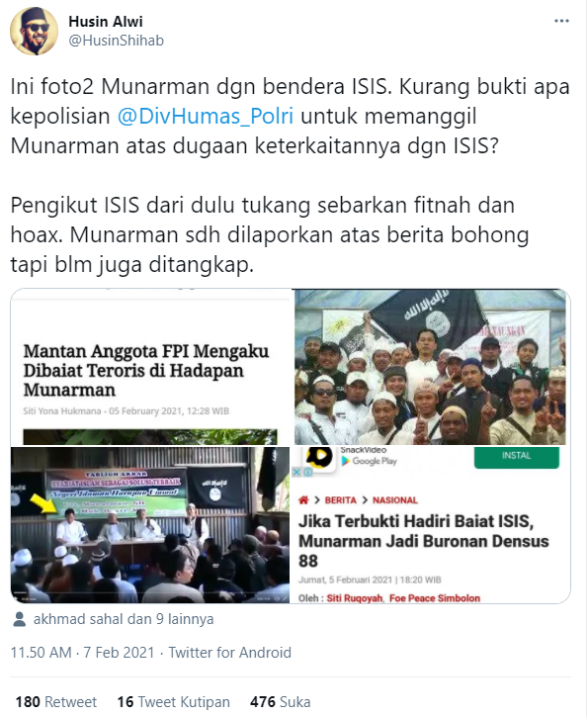Open the group photo with black flag
The width and height of the screenshot is (588, 717).
(431, 367)
